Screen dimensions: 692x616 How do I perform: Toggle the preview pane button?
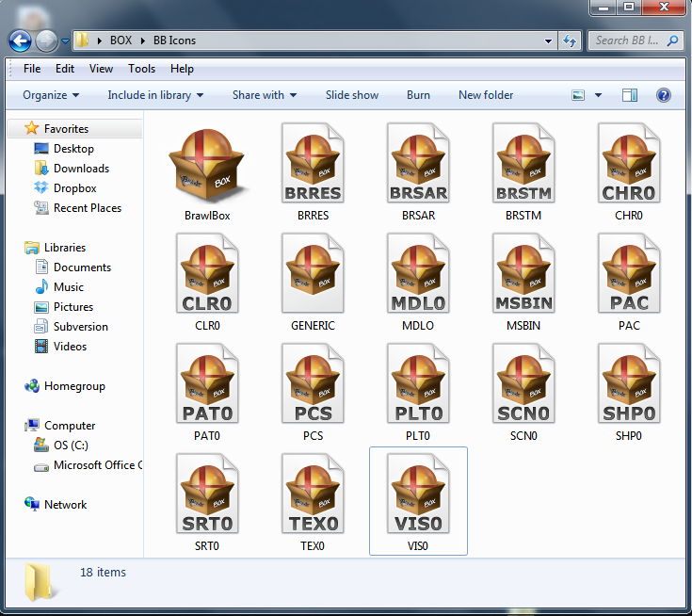tap(630, 95)
